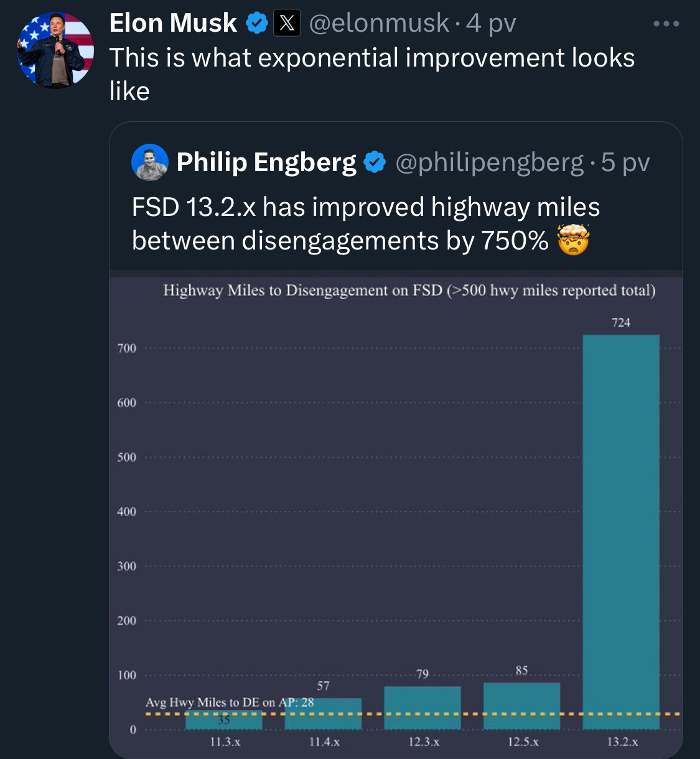Open Elon Musk's profile avatar
This screenshot has width=700, height=759.
point(55,50)
